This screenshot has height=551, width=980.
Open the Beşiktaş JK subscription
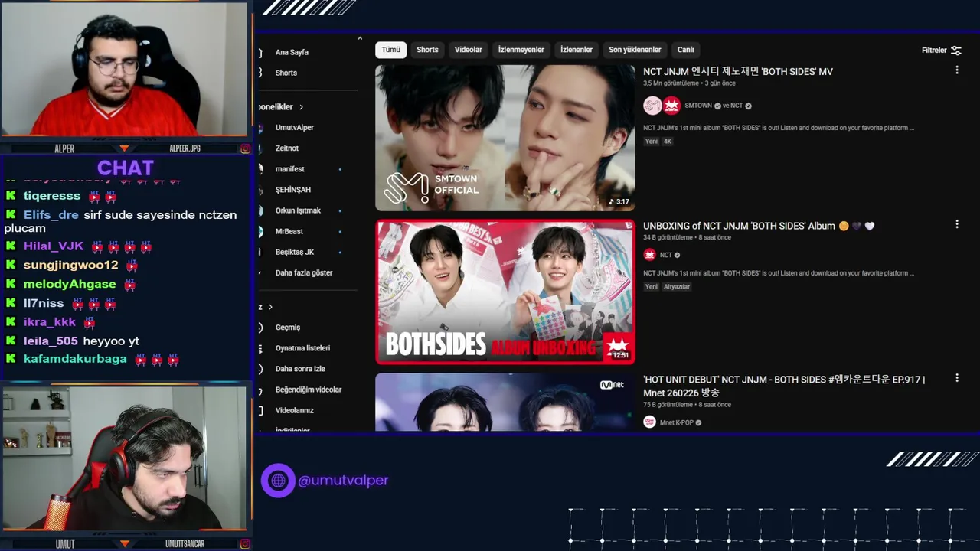pyautogui.click(x=295, y=252)
